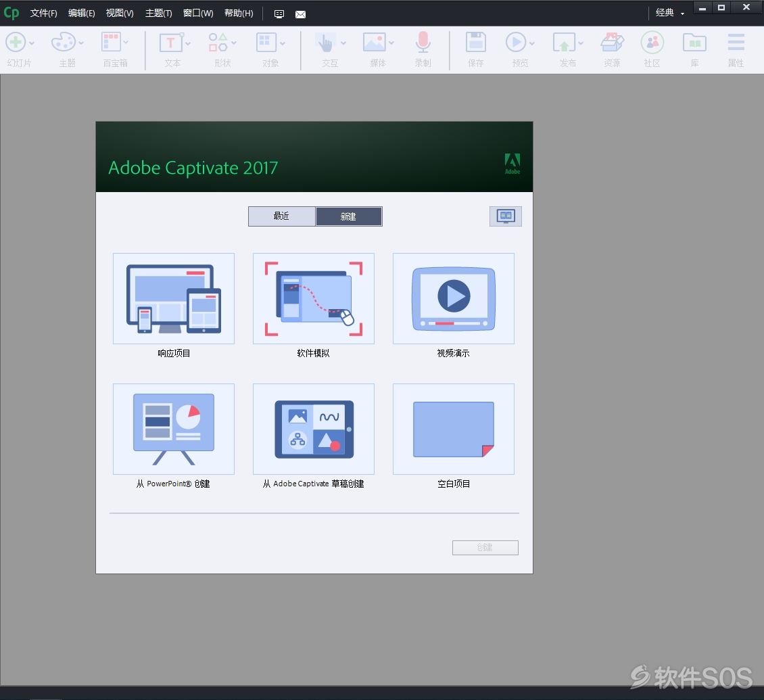Open the 经典 workspace dropdown
The width and height of the screenshot is (764, 700).
coord(670,13)
